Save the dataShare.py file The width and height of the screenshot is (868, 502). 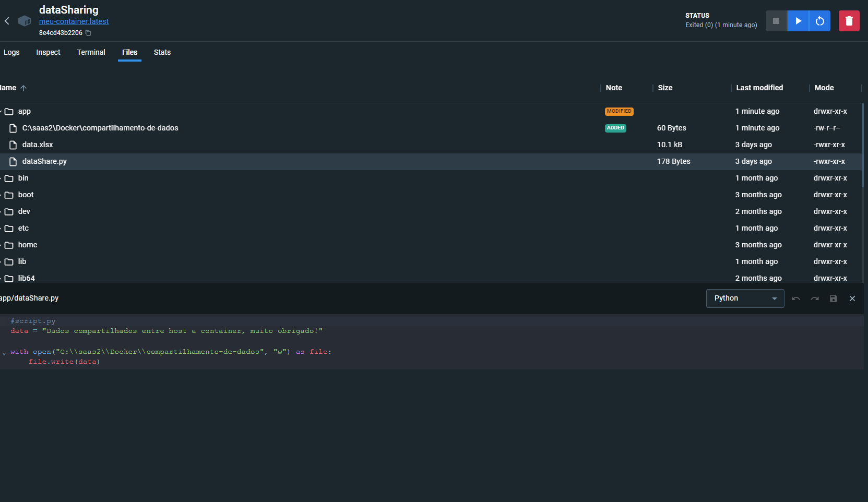(x=834, y=298)
